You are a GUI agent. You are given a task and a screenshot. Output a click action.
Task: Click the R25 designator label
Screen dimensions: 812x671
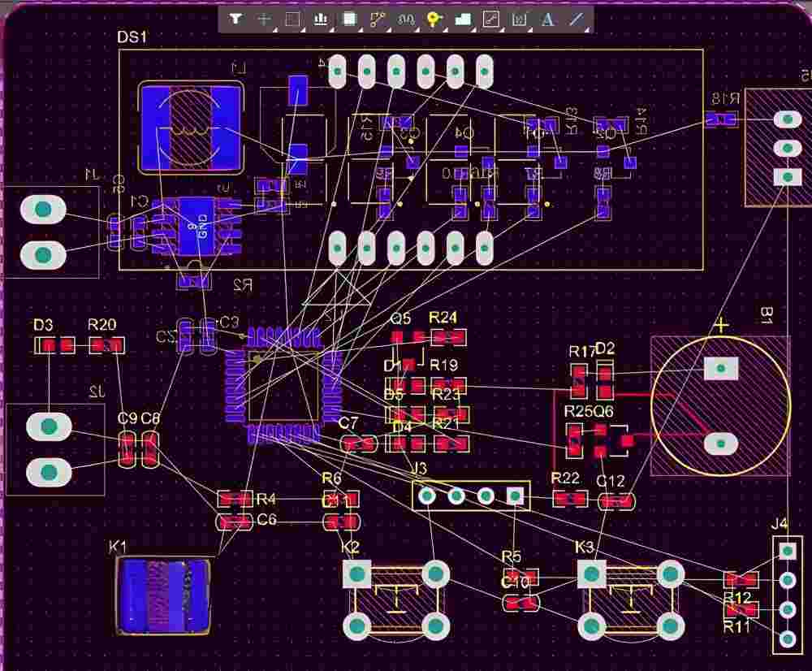pyautogui.click(x=577, y=411)
